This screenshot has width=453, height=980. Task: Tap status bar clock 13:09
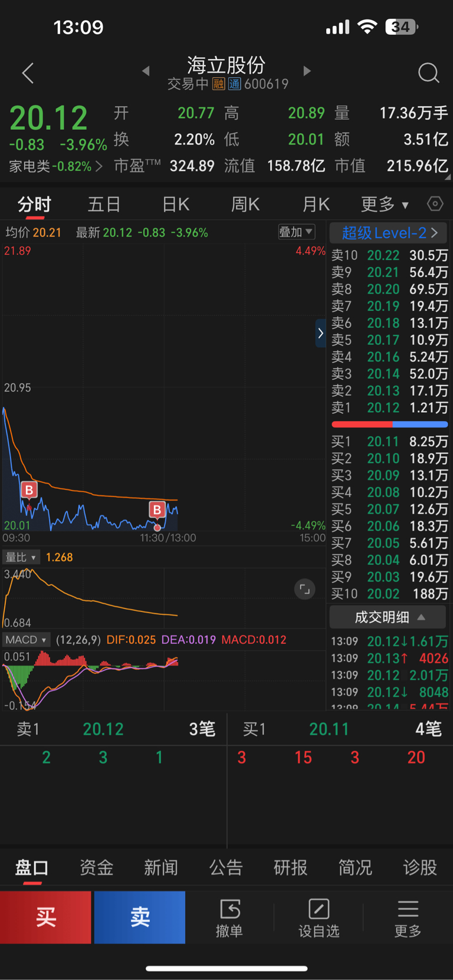[x=78, y=27]
